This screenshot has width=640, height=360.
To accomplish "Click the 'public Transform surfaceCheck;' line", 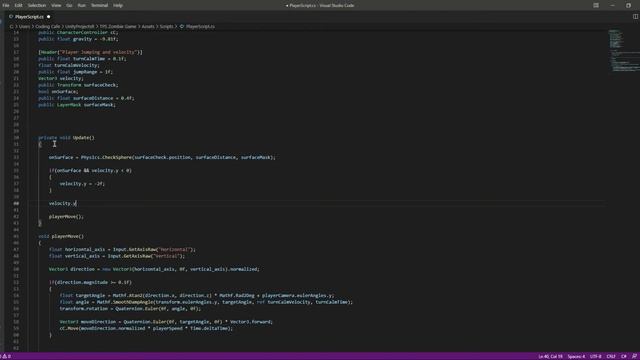I will (78, 85).
